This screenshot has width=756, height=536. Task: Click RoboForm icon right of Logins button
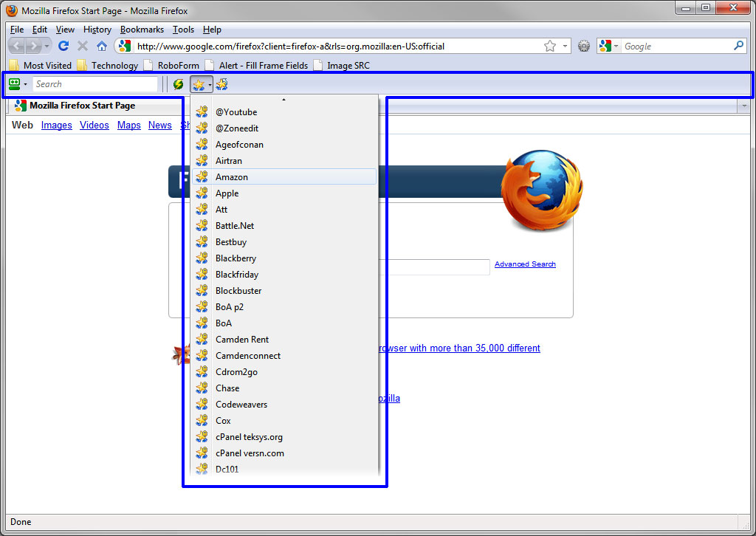(221, 84)
